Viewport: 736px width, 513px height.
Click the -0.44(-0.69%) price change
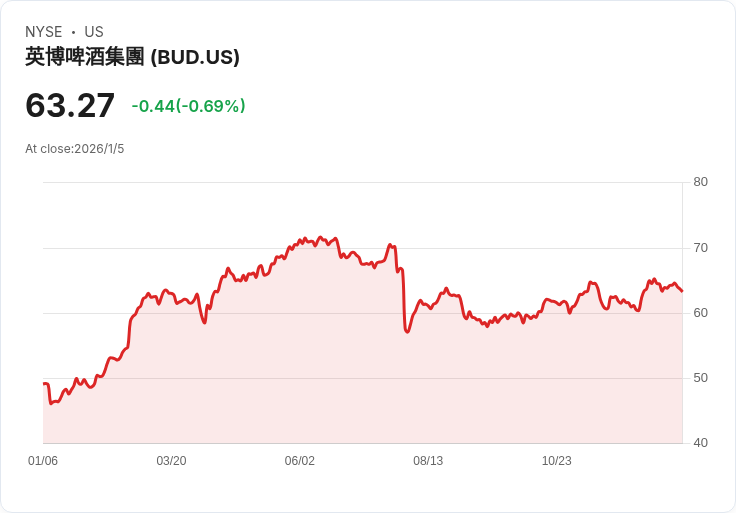188,106
